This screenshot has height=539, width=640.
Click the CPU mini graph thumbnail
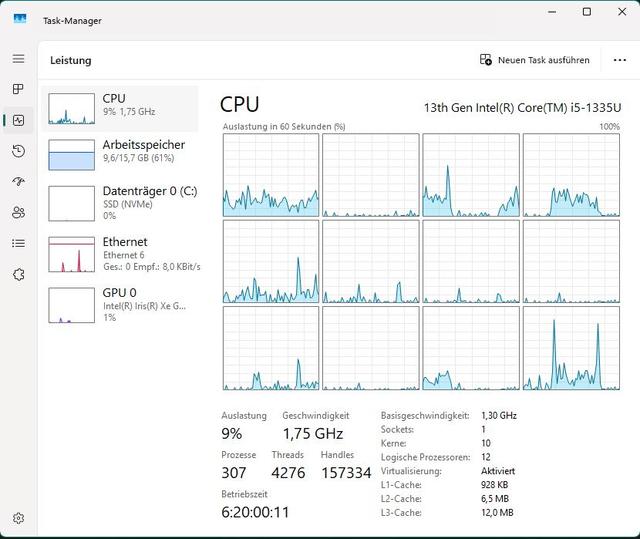tap(71, 109)
